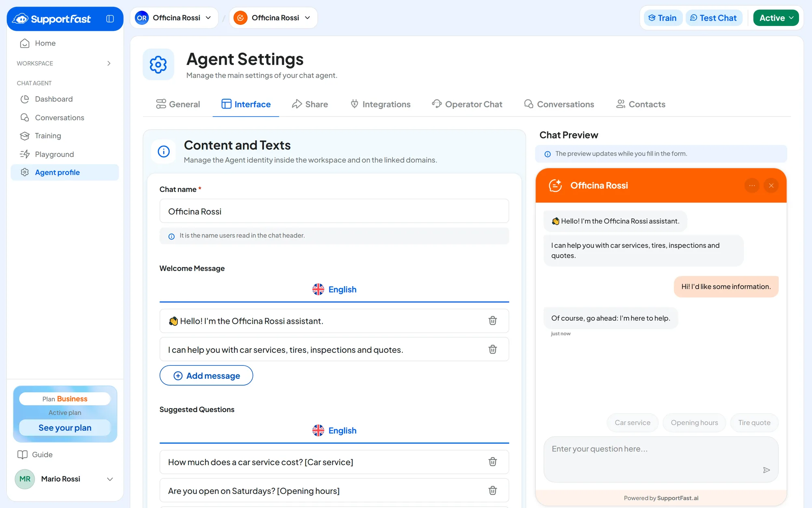
Task: Delete the 'Hello! I'm the Officina Rossi assistant' message
Action: [x=492, y=321]
